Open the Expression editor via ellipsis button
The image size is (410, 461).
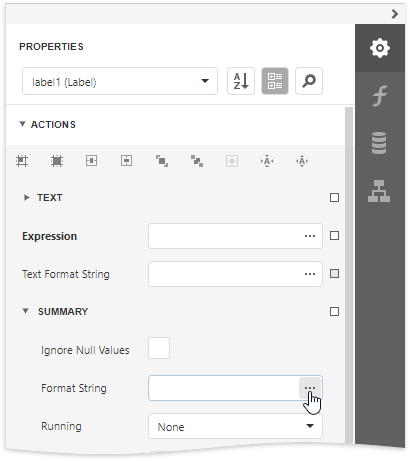(310, 236)
